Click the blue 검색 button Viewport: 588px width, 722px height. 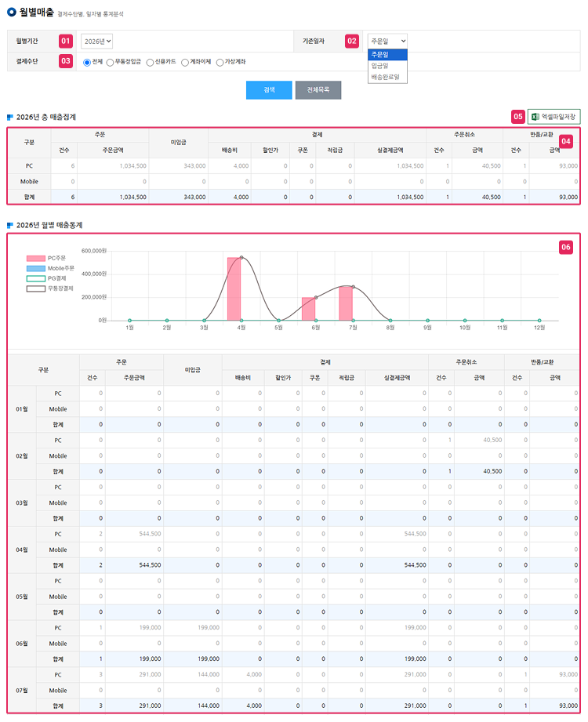(x=269, y=90)
